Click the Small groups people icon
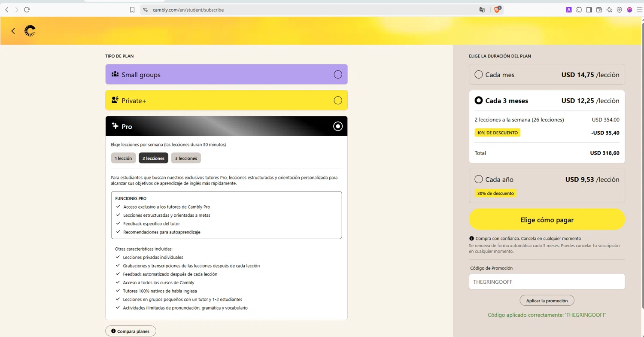This screenshot has width=644, height=337. (x=115, y=74)
